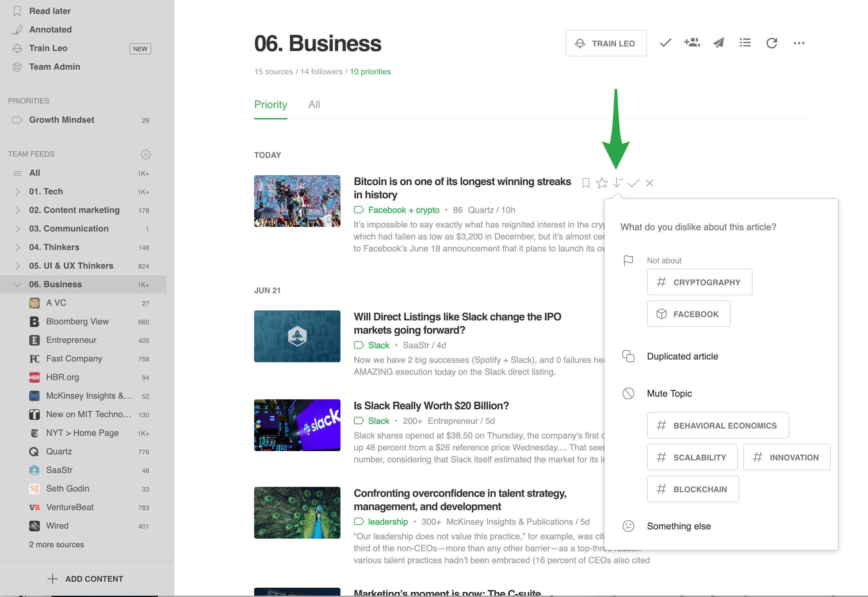Image resolution: width=868 pixels, height=597 pixels.
Task: Open more options three-dot menu
Action: (799, 43)
